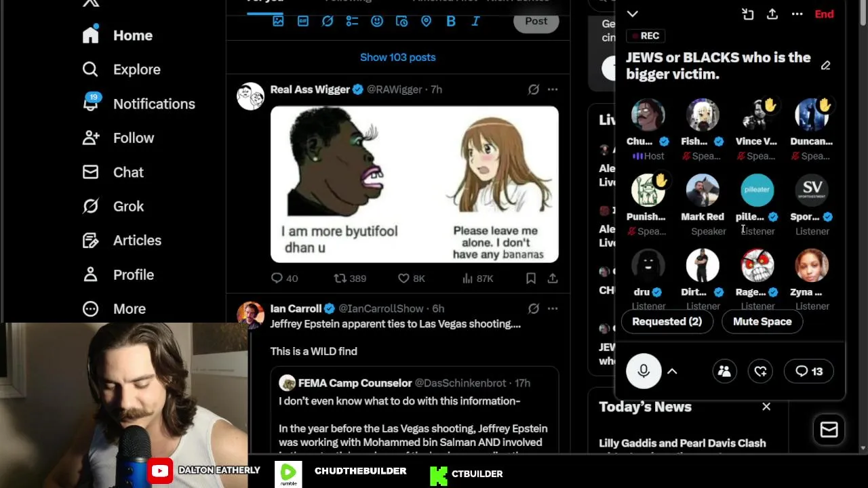Click the composer poll icon

[352, 21]
